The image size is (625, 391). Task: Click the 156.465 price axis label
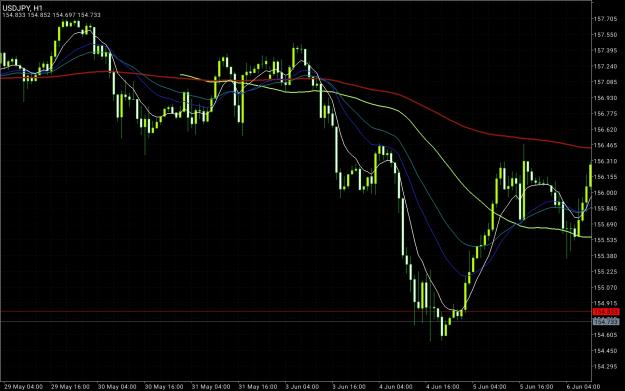[x=605, y=145]
